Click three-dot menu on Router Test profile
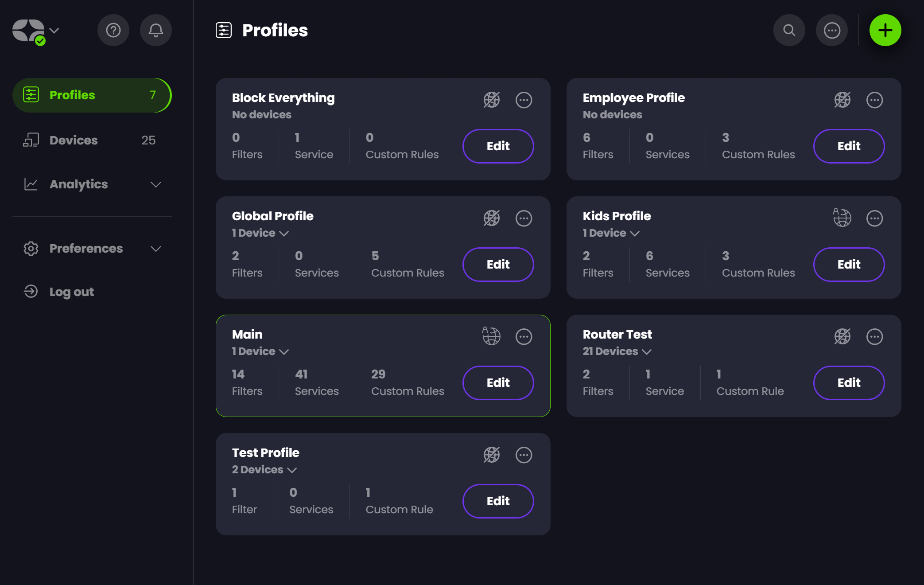 (875, 336)
